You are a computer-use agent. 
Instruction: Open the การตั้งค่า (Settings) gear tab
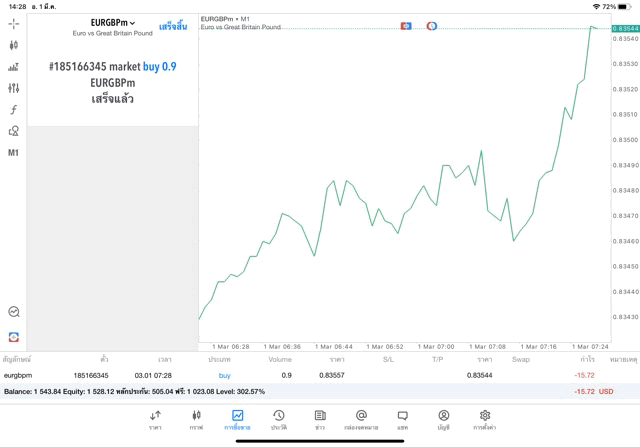[x=485, y=419]
